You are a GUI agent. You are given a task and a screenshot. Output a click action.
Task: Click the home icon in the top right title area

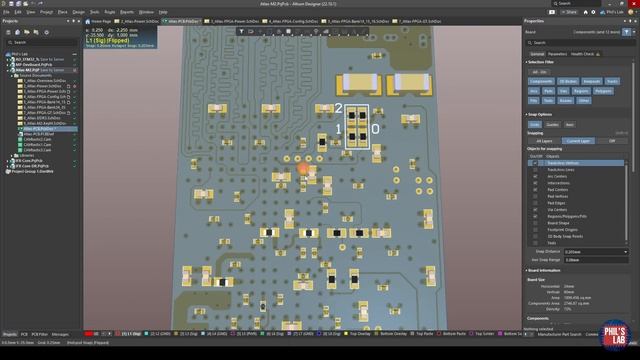point(585,12)
